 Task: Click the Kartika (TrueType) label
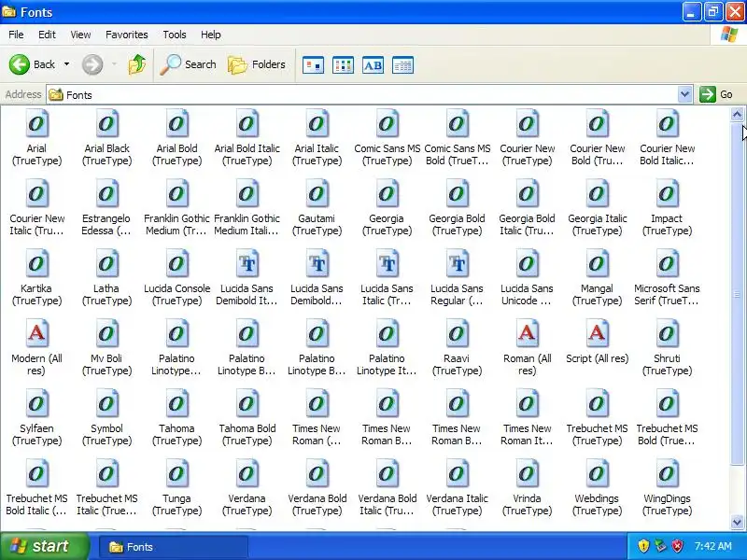36,294
